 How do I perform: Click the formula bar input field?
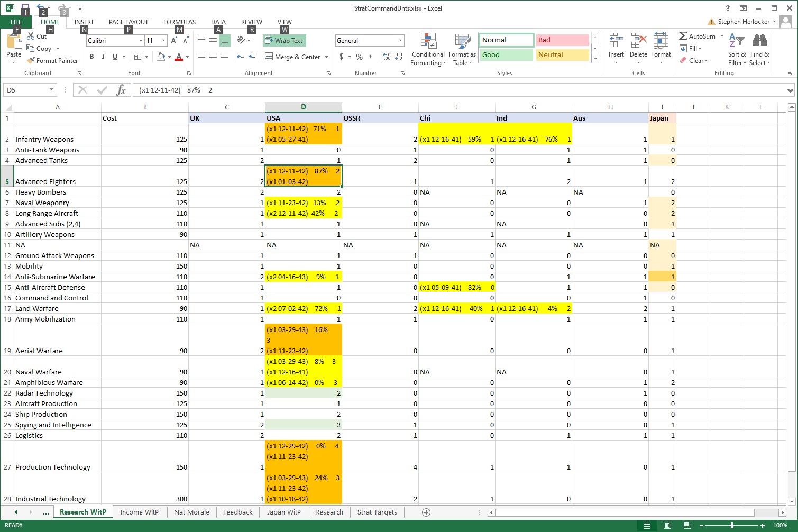(459, 90)
